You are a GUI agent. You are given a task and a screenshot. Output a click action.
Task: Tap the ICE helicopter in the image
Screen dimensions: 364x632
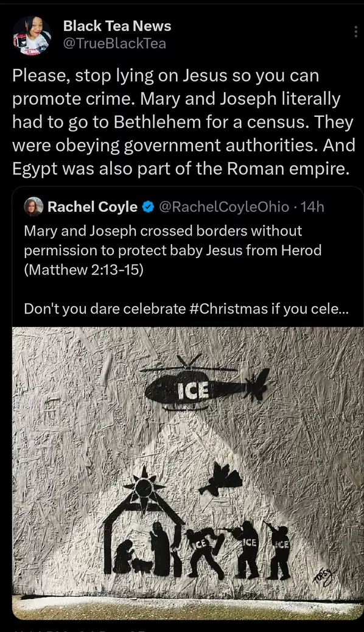pos(205,383)
